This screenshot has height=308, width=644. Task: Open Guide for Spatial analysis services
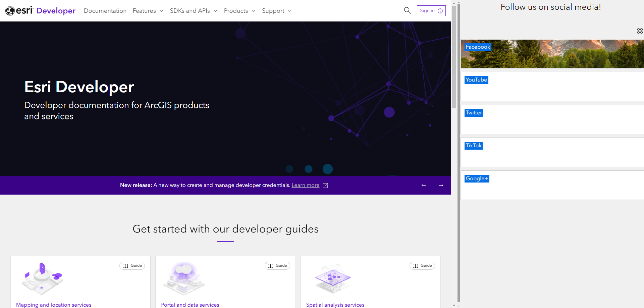422,265
